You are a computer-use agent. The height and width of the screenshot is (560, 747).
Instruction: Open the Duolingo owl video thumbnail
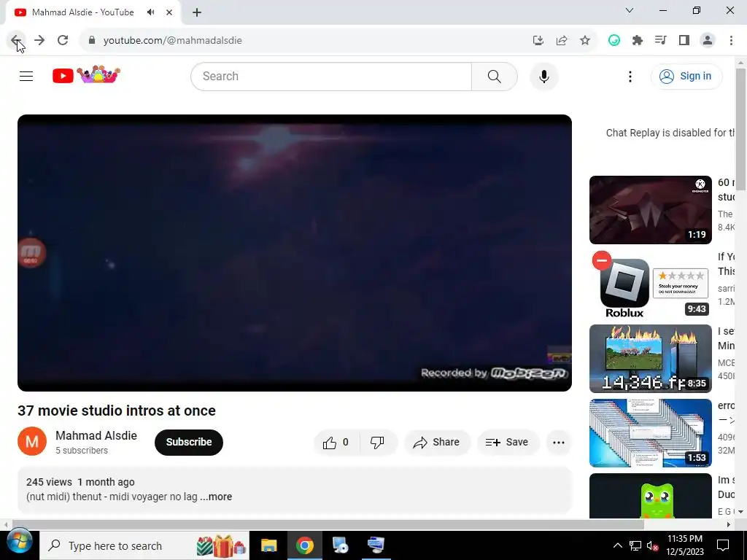(x=650, y=496)
